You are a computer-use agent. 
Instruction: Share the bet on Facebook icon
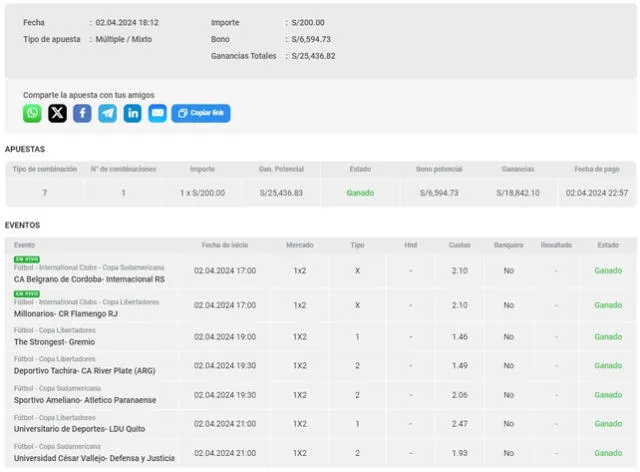pyautogui.click(x=82, y=113)
